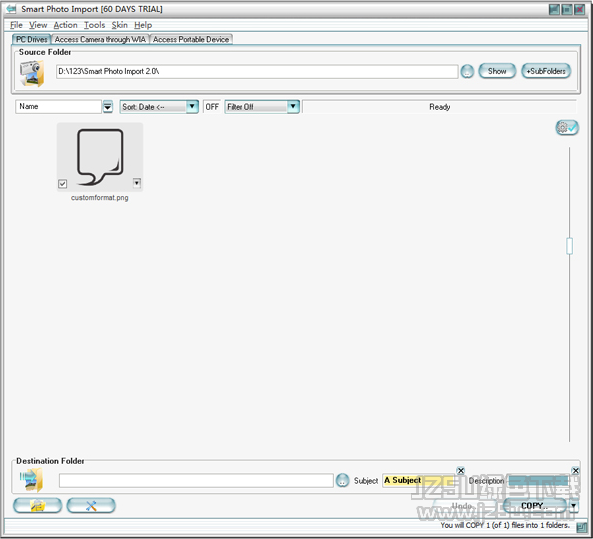Viewport: 593px width, 539px height.
Task: Click the tools wrench button at bottom
Action: (x=91, y=506)
